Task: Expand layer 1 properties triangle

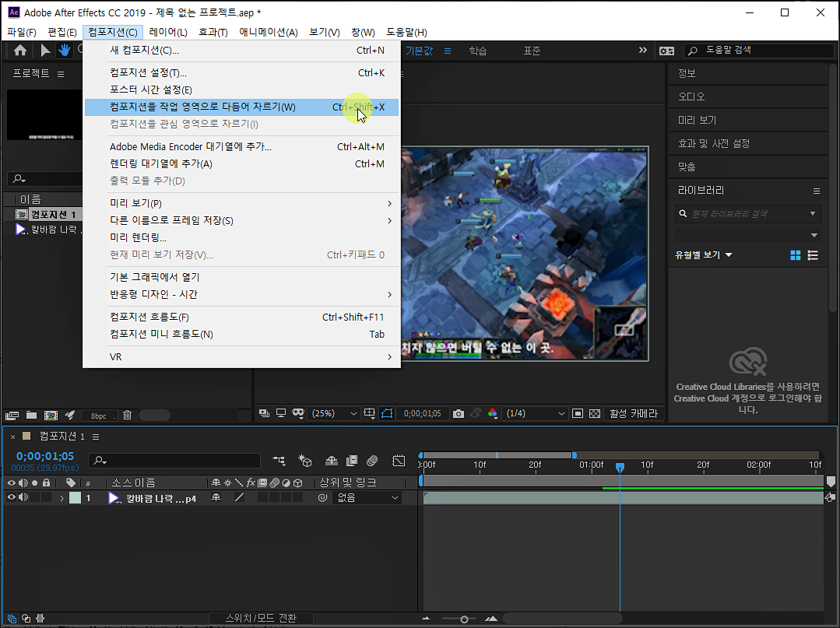Action: (x=62, y=498)
